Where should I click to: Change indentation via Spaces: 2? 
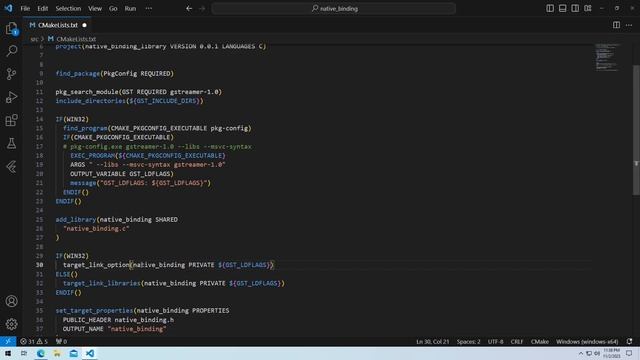(469, 341)
